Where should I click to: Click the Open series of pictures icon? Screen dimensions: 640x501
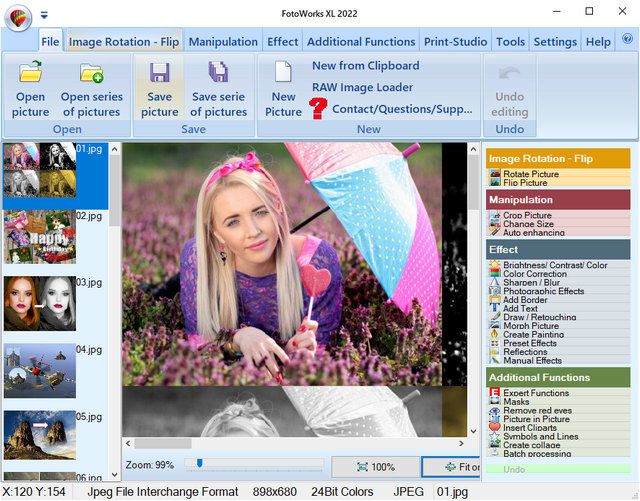(91, 74)
